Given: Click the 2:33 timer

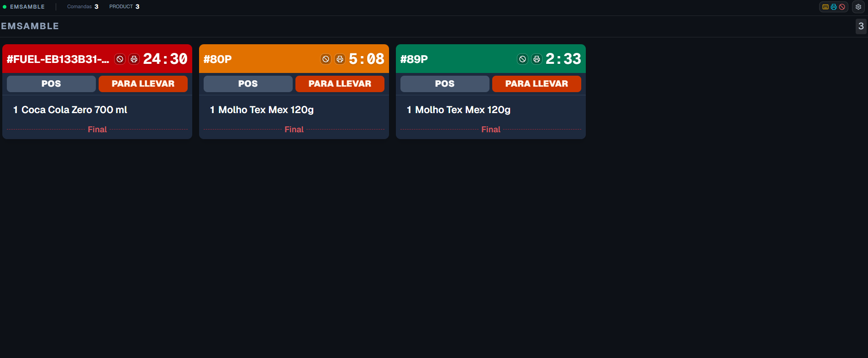Looking at the screenshot, I should 563,59.
